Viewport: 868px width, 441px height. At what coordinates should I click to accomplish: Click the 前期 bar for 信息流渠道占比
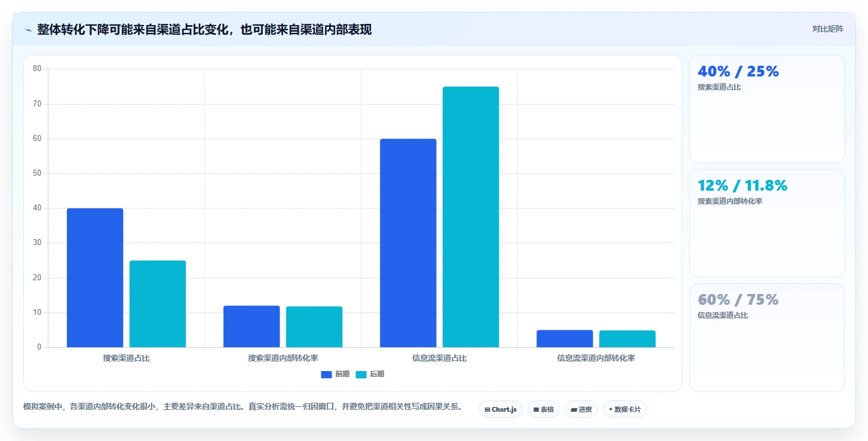coord(408,243)
